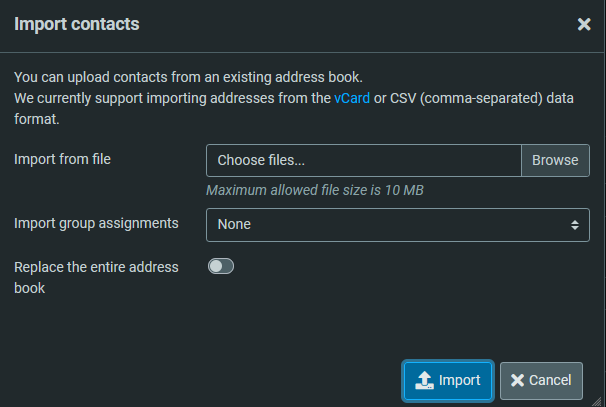Close the Import contacts dialog

pos(584,24)
